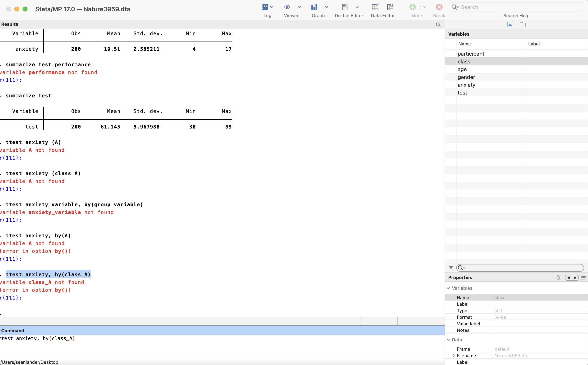Image resolution: width=588 pixels, height=365 pixels.
Task: Select the gender variable in list
Action: (466, 77)
